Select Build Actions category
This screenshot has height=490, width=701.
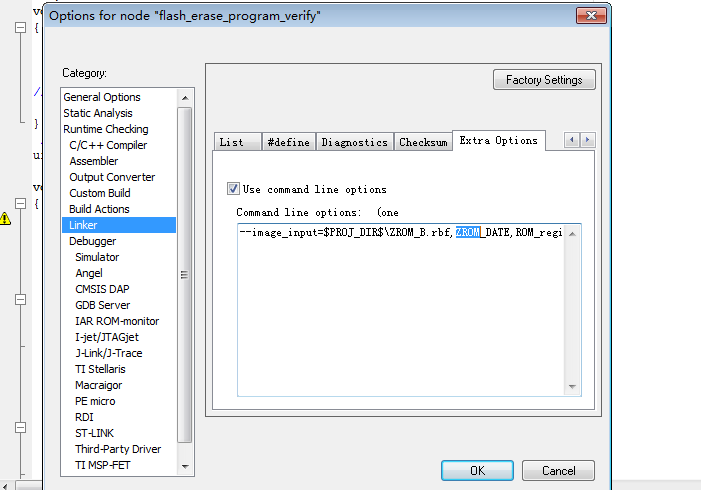99,209
